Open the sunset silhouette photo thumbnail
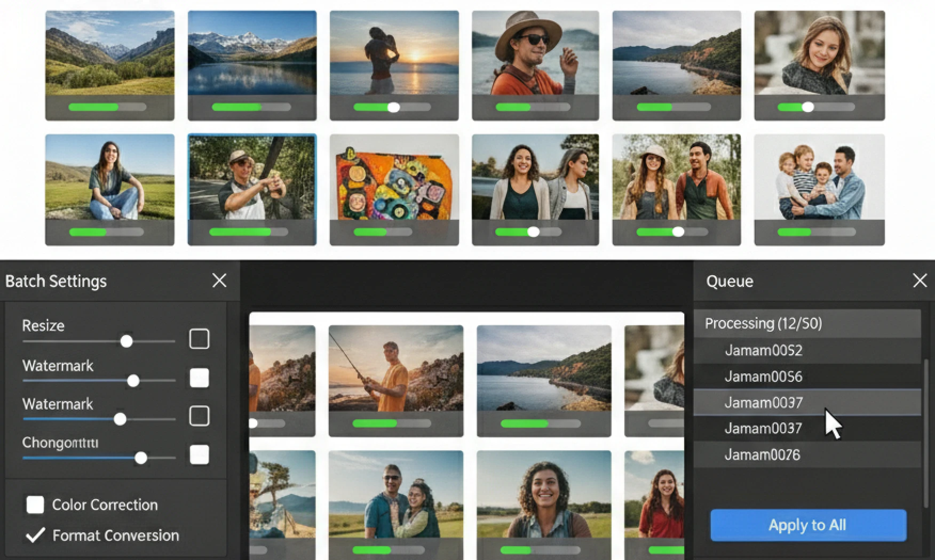Viewport: 935px width, 560px height. point(394,53)
